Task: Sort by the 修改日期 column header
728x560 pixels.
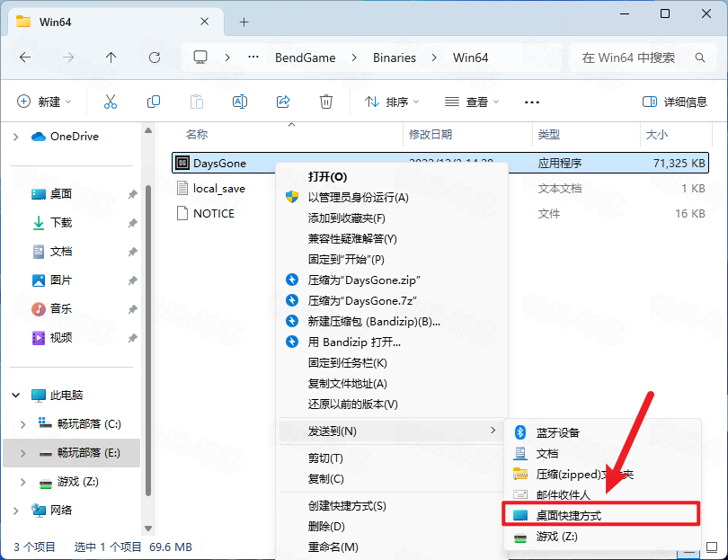Action: coord(431,134)
